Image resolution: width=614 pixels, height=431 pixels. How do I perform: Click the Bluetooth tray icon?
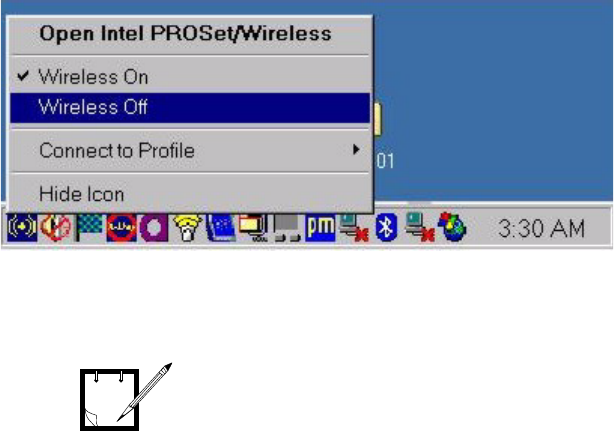tap(386, 227)
